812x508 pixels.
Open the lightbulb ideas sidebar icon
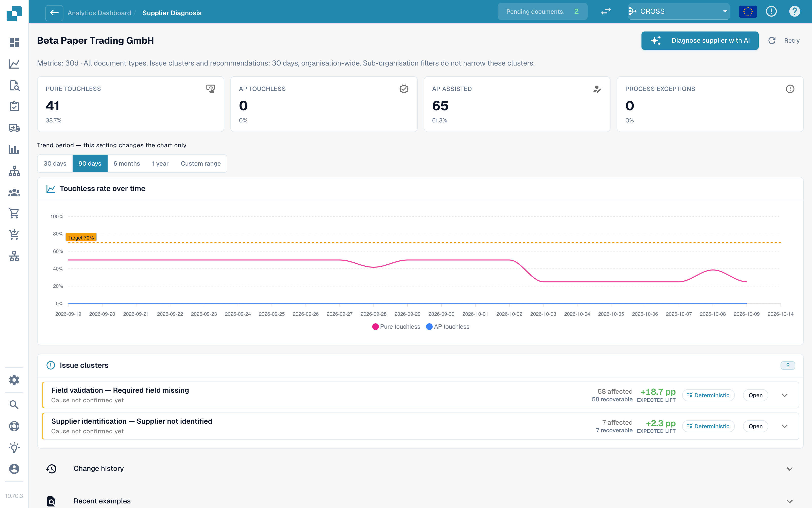pos(14,448)
